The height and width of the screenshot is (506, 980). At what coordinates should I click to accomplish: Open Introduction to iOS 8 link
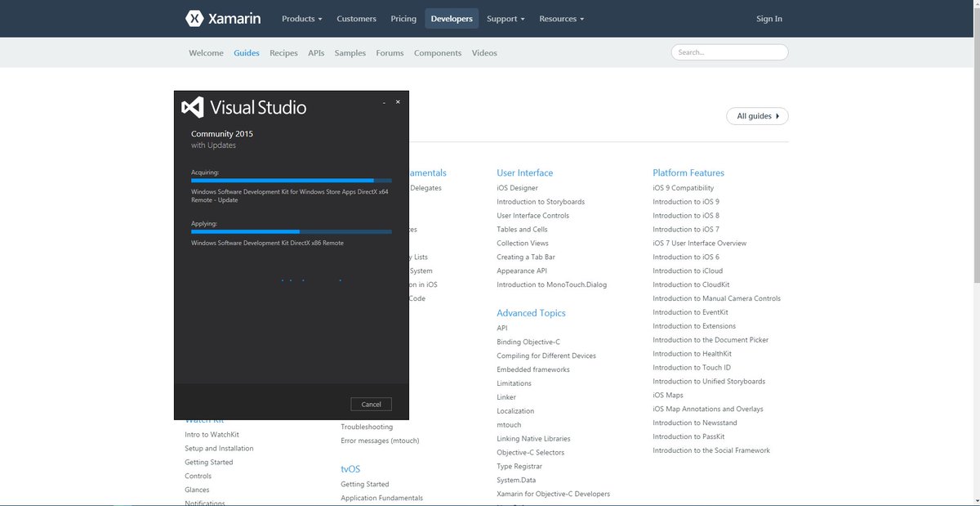click(686, 216)
